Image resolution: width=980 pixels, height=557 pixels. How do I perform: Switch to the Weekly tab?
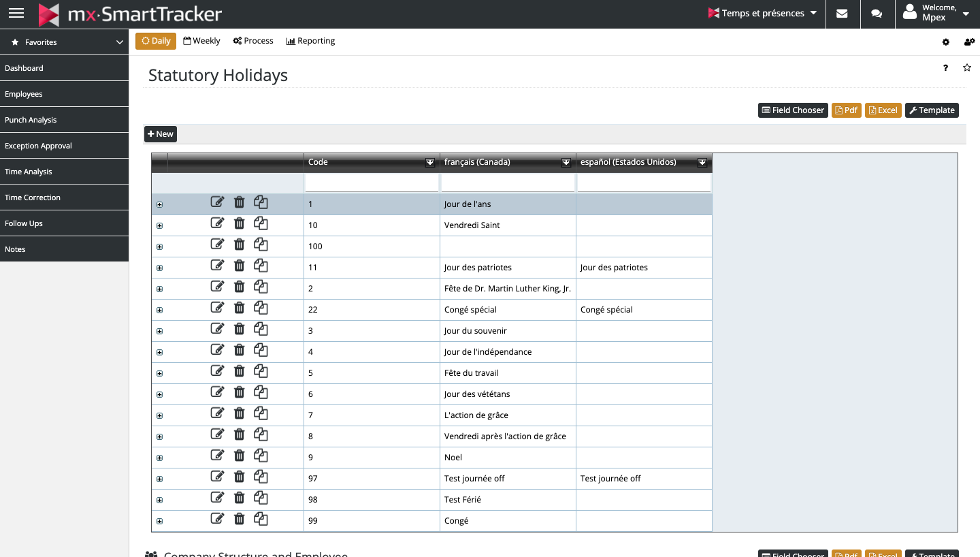[x=201, y=41]
